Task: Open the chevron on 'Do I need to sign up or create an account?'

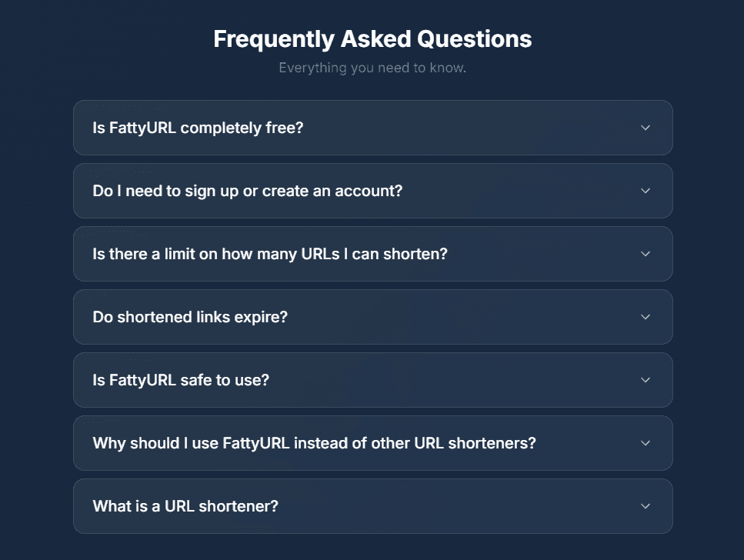Action: click(x=646, y=191)
